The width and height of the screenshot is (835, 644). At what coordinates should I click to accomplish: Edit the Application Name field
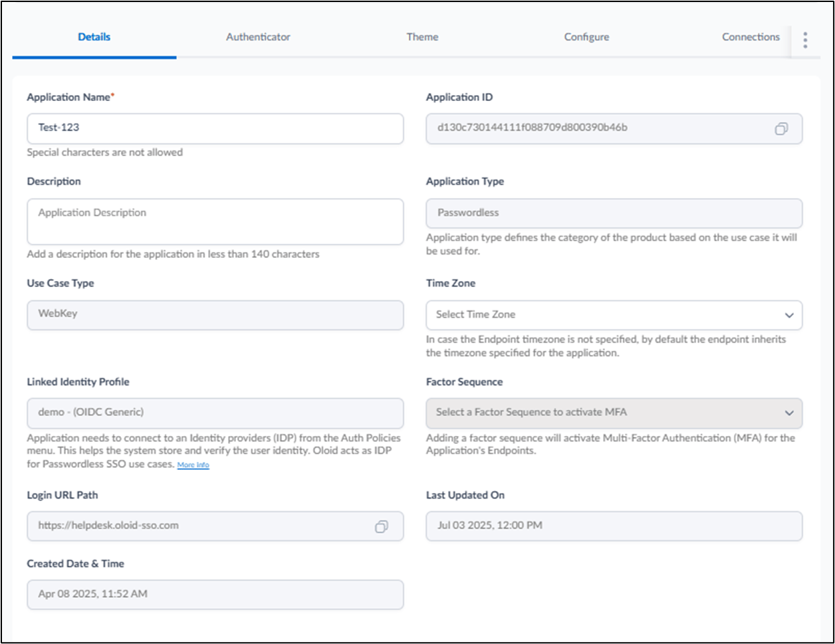click(215, 128)
